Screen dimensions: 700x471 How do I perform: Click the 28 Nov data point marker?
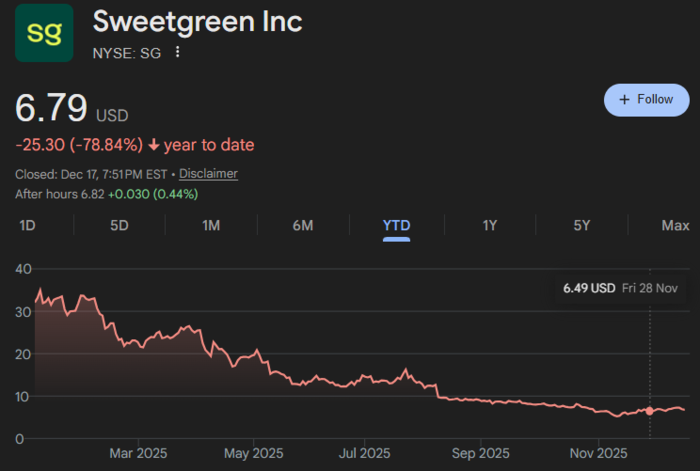[x=650, y=411]
